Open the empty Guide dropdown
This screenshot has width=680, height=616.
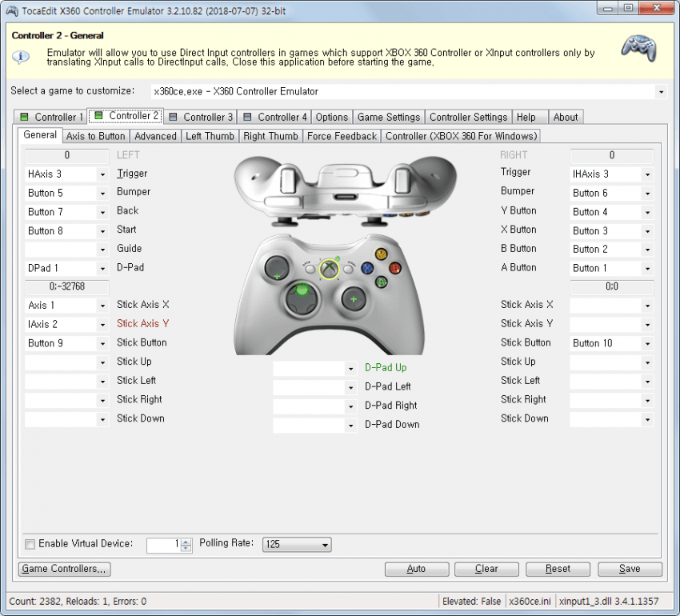click(x=102, y=250)
